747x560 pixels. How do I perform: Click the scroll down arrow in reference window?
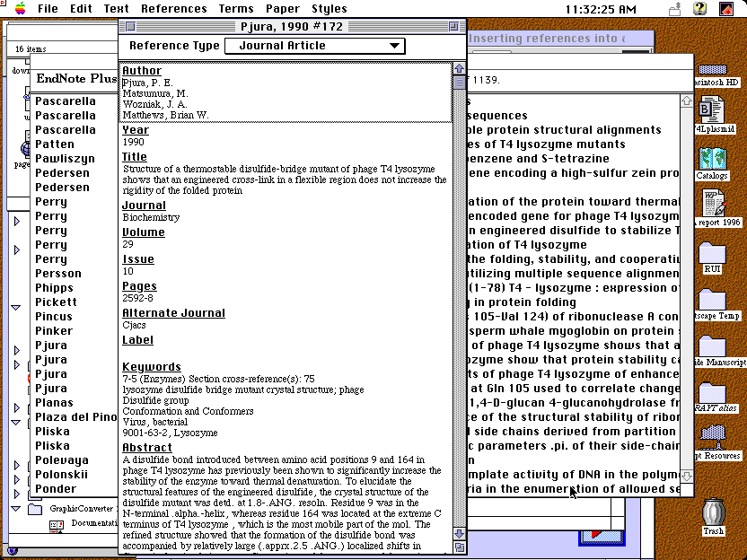(x=460, y=533)
